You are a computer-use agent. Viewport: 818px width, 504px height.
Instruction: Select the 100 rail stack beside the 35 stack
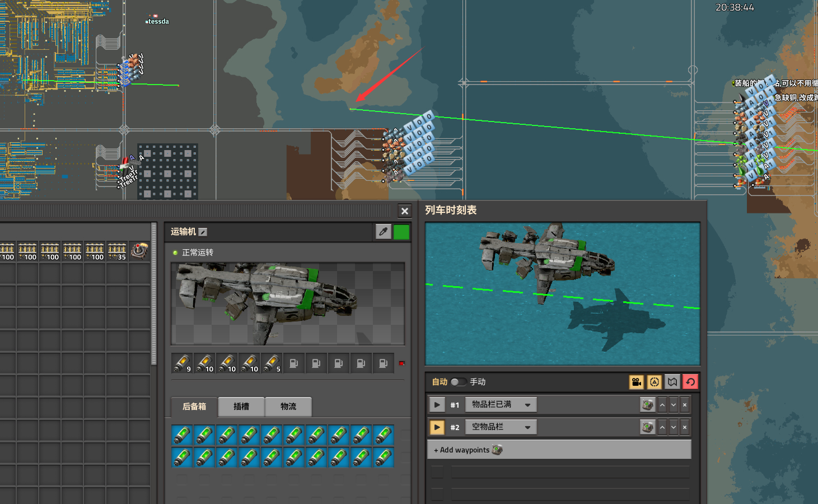(x=95, y=251)
